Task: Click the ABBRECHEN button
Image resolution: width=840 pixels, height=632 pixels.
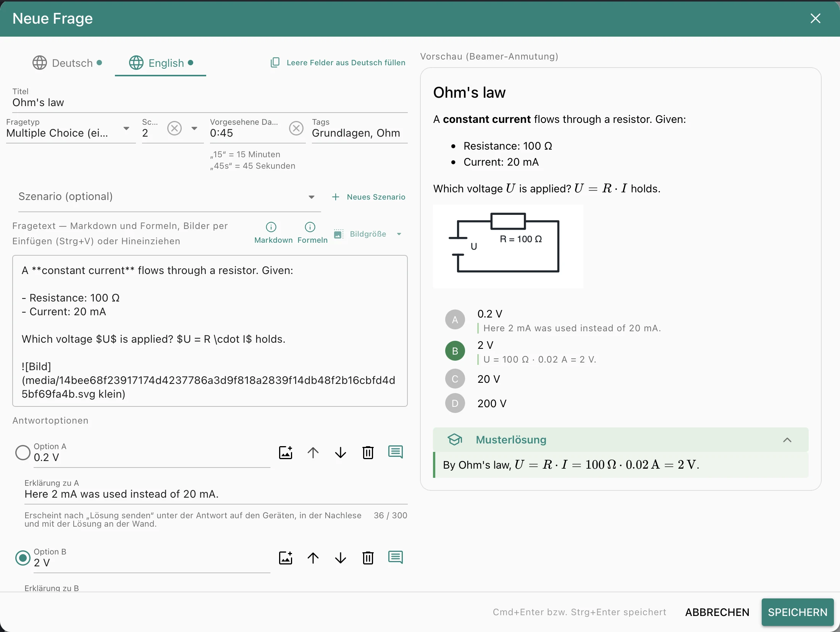Action: click(717, 612)
